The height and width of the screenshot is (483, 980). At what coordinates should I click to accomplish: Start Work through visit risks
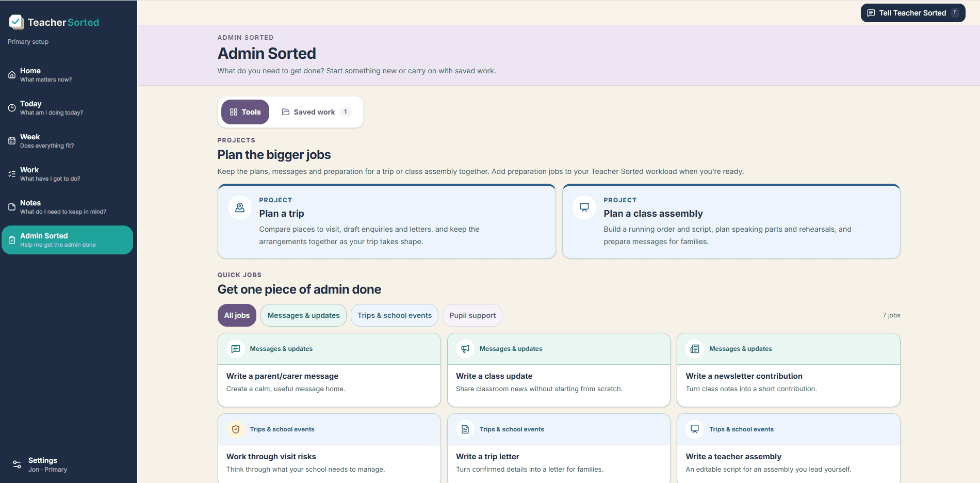click(329, 448)
